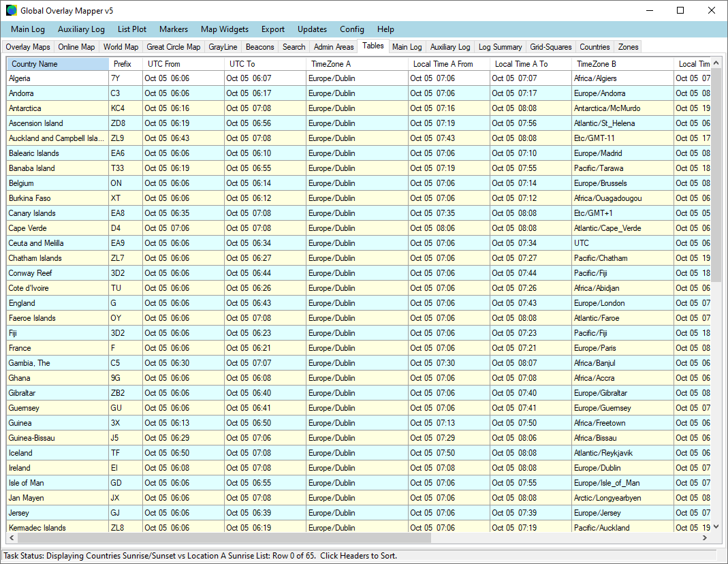Open the Help menu
The image size is (728, 564).
click(x=385, y=29)
